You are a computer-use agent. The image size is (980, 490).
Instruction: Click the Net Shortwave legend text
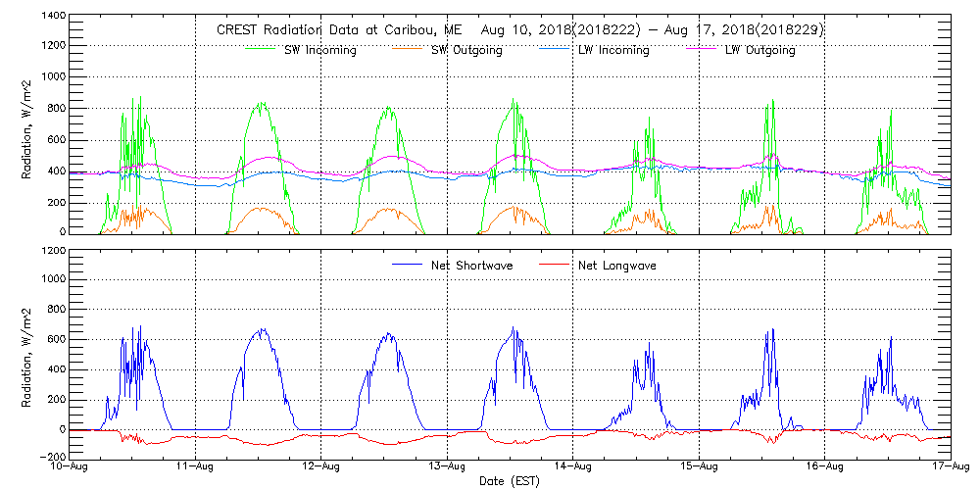pyautogui.click(x=480, y=266)
